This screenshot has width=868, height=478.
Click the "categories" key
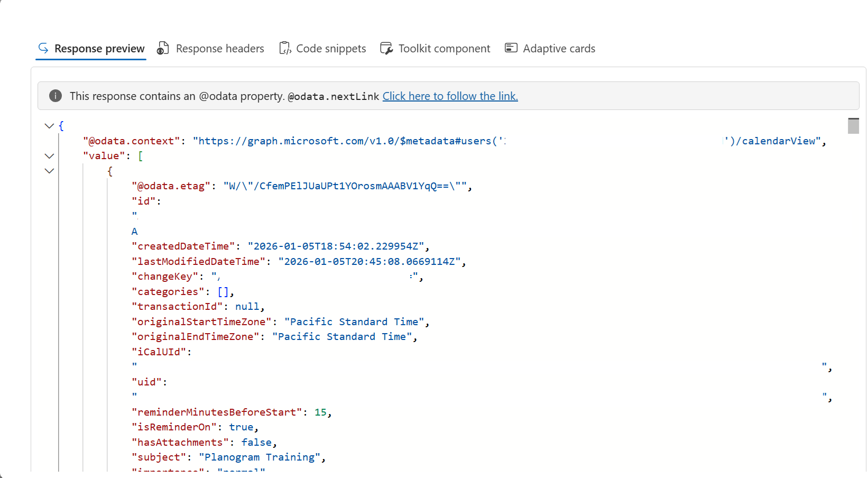coord(168,292)
